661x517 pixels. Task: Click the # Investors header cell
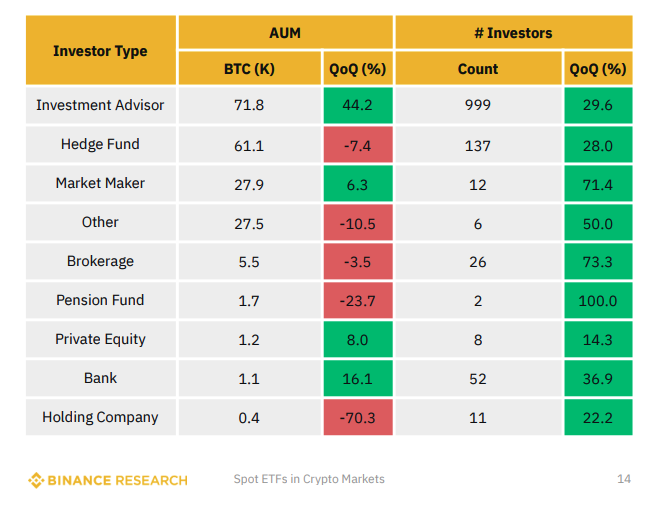pyautogui.click(x=513, y=33)
